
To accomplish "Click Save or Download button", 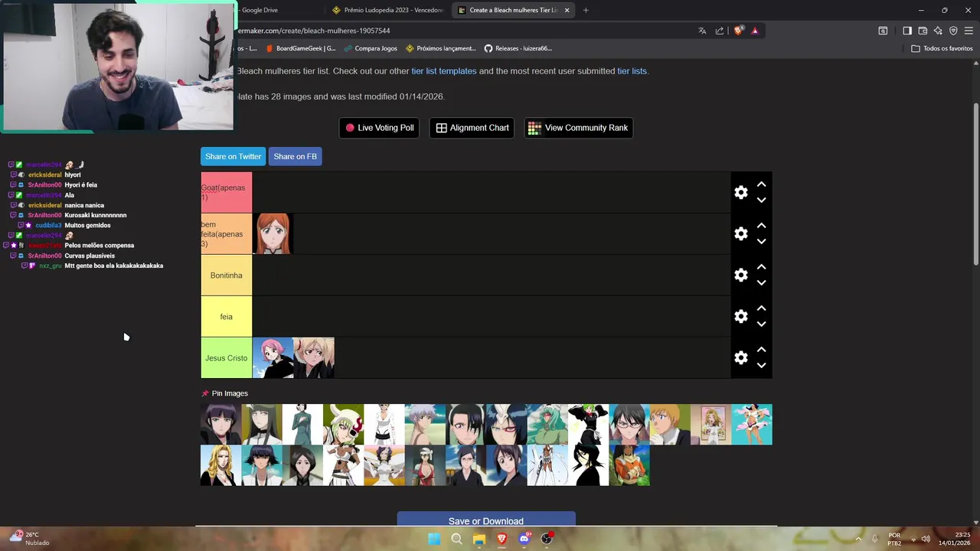I will (x=486, y=520).
